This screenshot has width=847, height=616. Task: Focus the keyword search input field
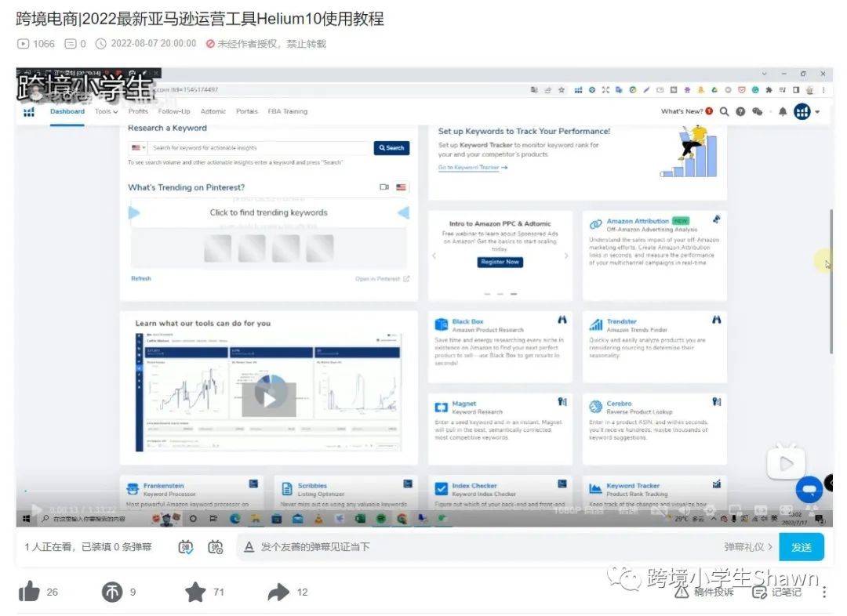(x=260, y=147)
